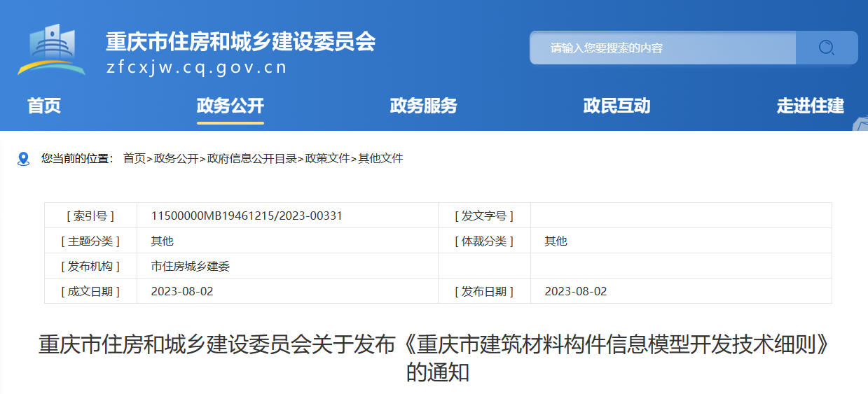Image resolution: width=868 pixels, height=394 pixels.
Task: Click the 发布日期 label cell
Action: click(484, 291)
